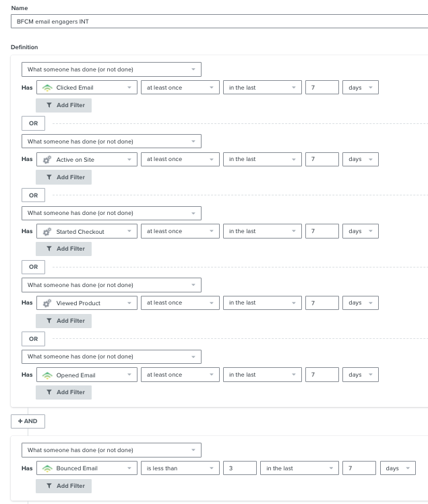
Task: Click the Opened Email signal icon
Action: coord(47,375)
